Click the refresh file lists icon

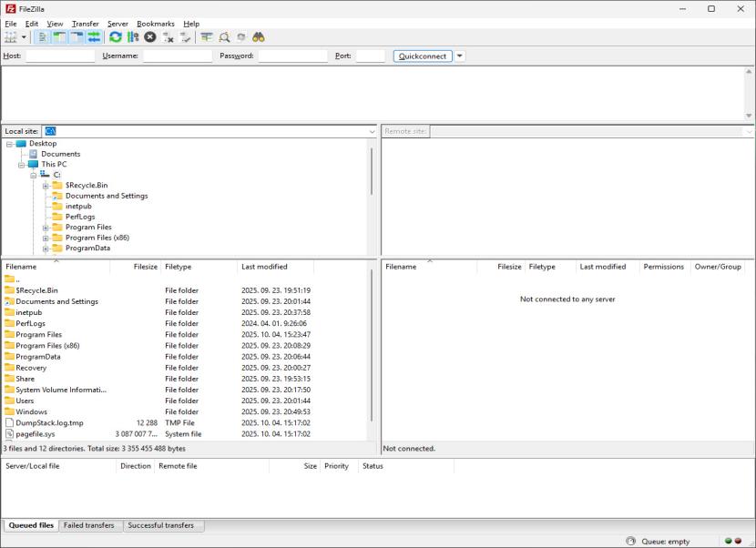coord(116,37)
